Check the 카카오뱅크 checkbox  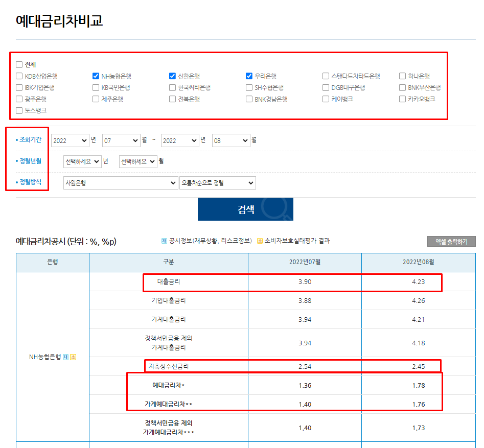(402, 99)
